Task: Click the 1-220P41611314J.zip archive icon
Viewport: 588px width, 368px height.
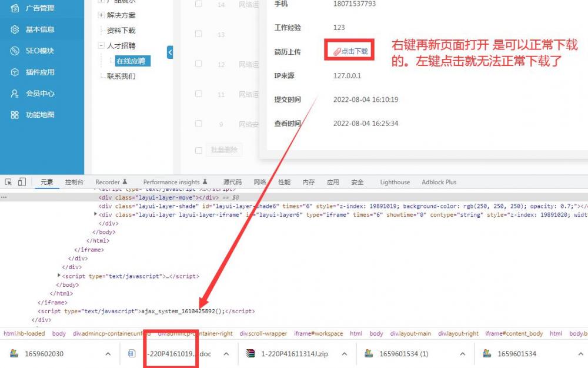Action: click(x=250, y=353)
